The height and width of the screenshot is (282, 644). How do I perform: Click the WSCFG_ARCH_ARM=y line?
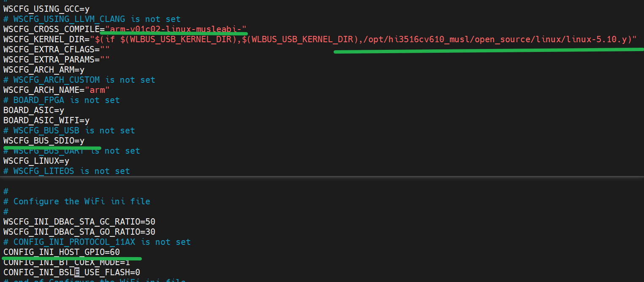44,70
